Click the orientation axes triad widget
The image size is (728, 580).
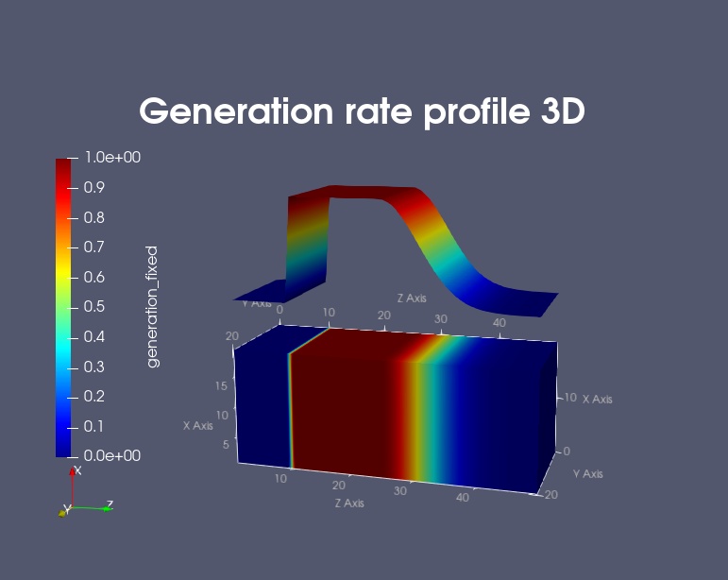[x=85, y=492]
